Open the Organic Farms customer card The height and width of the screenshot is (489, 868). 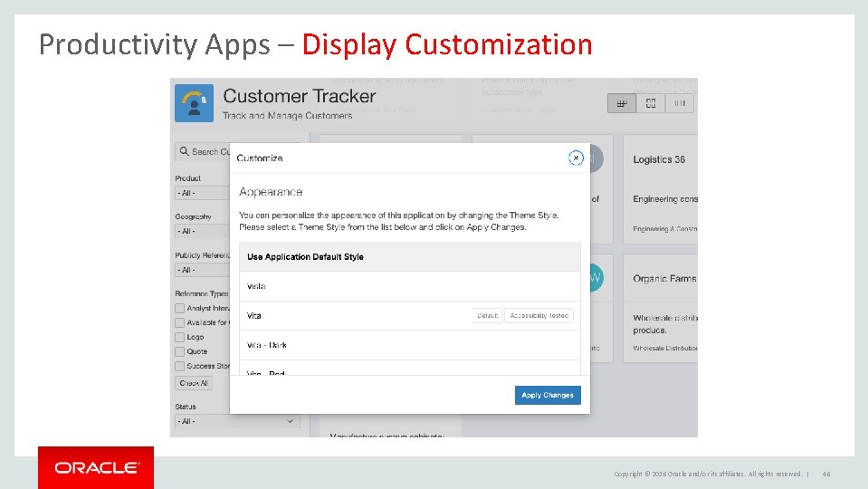(x=661, y=309)
